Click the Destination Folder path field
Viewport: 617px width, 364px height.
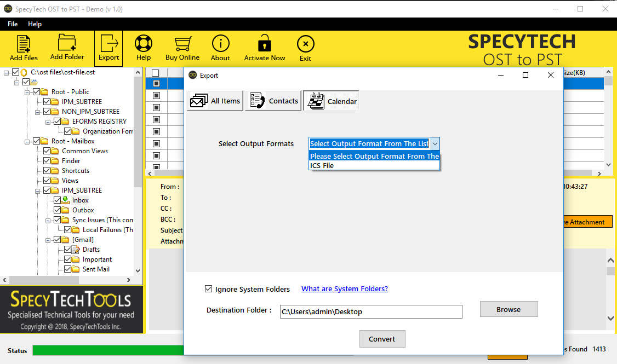(371, 311)
